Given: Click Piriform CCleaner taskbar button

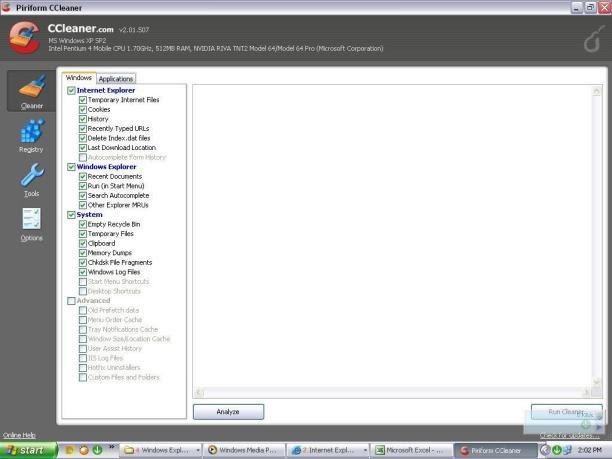Looking at the screenshot, I should pyautogui.click(x=496, y=450).
